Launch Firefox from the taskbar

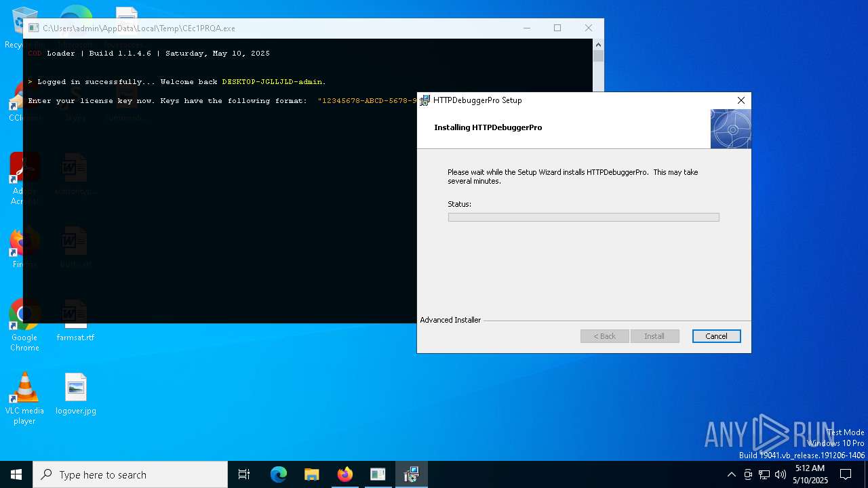tap(345, 474)
